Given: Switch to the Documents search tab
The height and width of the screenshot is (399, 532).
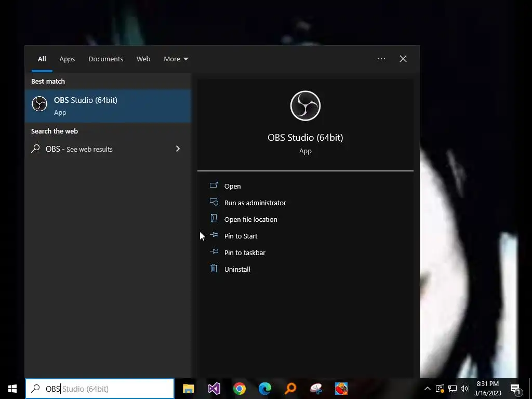Looking at the screenshot, I should (x=105, y=59).
